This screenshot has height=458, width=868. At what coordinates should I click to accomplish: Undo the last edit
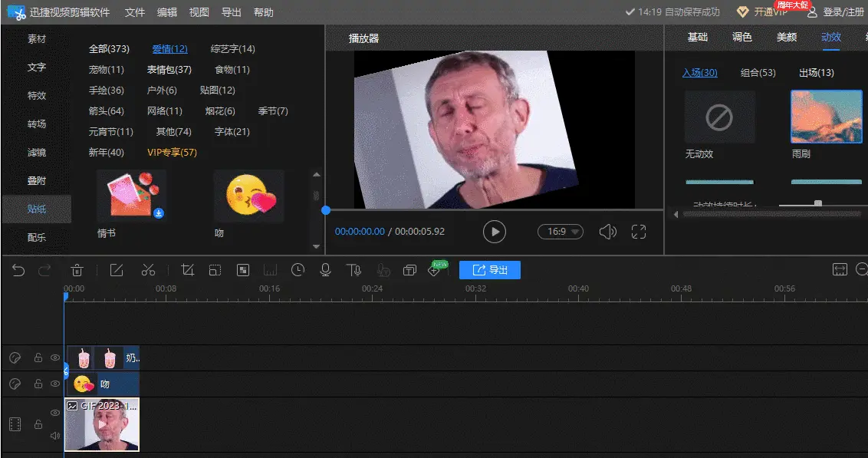pos(18,270)
